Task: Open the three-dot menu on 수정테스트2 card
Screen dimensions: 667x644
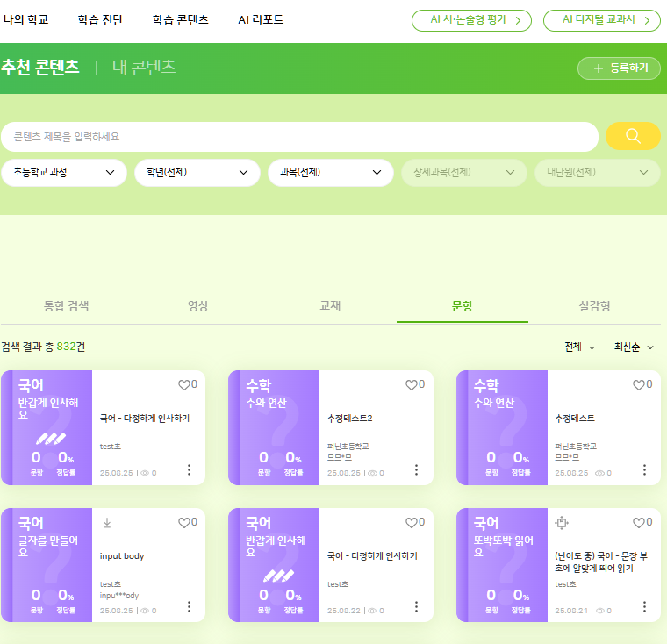Action: (x=416, y=470)
